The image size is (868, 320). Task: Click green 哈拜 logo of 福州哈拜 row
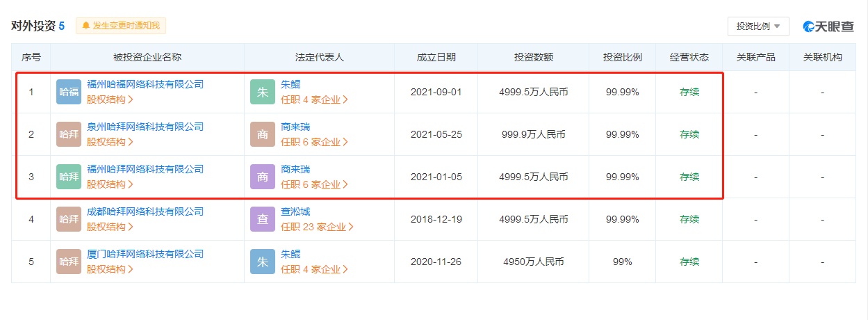pyautogui.click(x=69, y=177)
